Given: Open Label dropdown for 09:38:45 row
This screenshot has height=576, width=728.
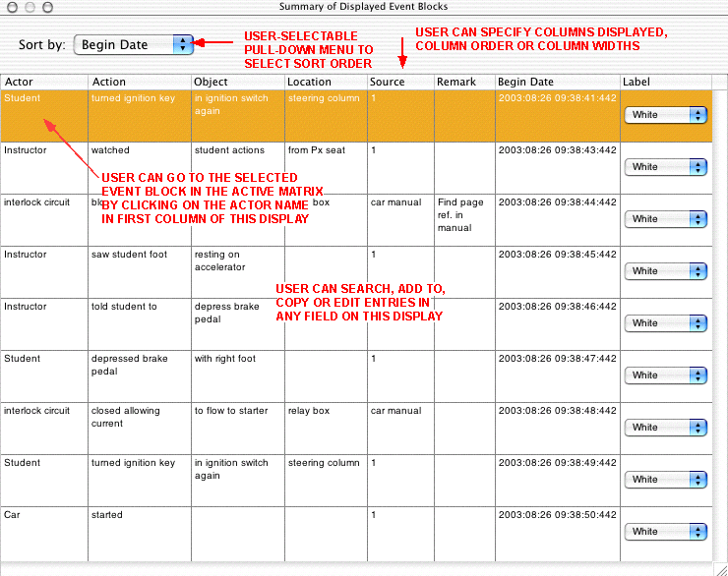Looking at the screenshot, I should pos(666,271).
